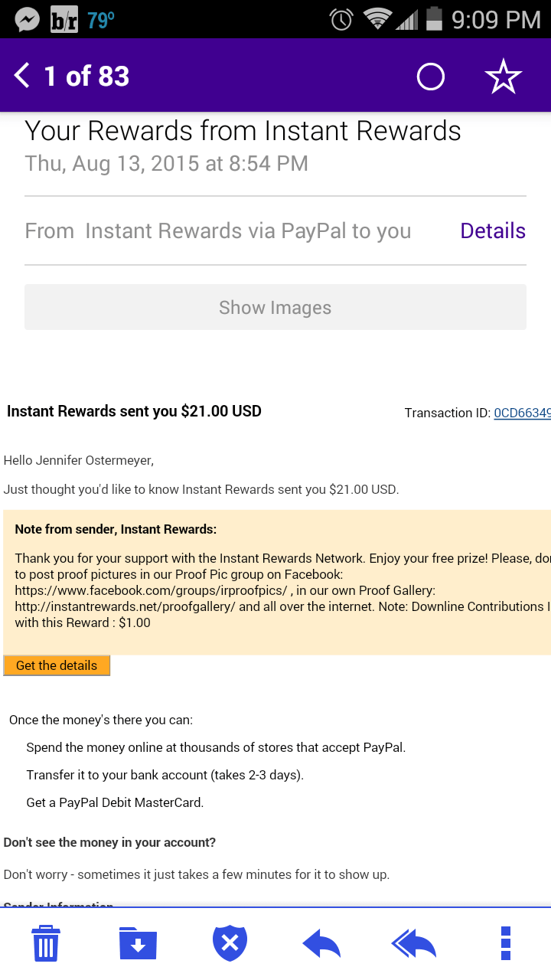Image resolution: width=551 pixels, height=980 pixels.
Task: Expand sender Details
Action: 493,230
